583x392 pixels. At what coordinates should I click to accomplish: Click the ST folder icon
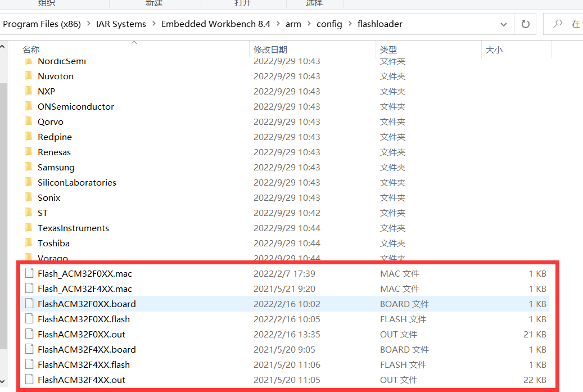point(29,213)
